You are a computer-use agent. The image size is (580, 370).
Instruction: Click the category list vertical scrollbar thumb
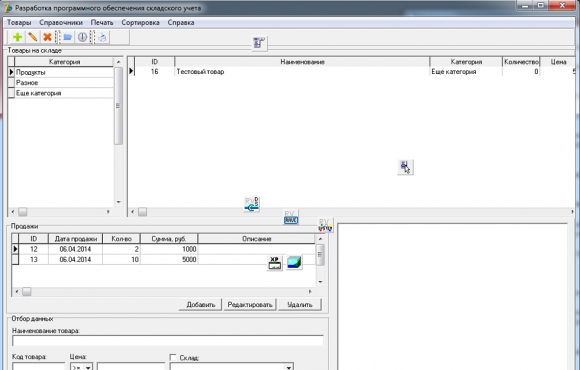click(118, 106)
